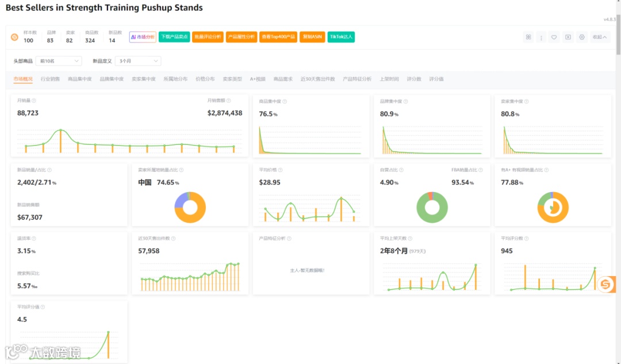The image size is (621, 364).
Task: Select the 上架时间 tab
Action: 389,79
